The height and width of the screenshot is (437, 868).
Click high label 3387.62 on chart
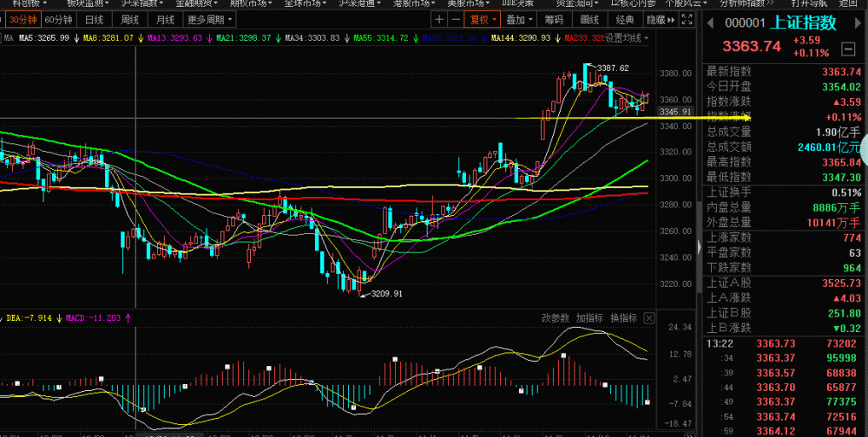pos(614,68)
